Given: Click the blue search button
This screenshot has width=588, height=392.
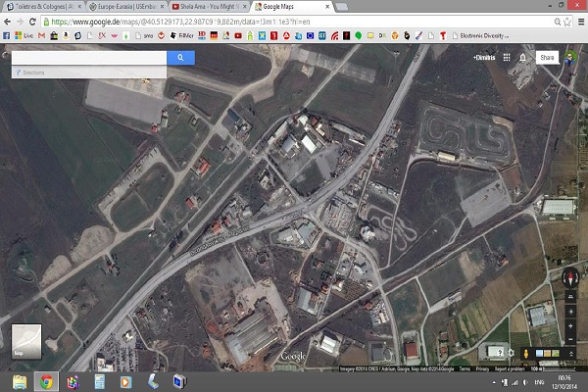Looking at the screenshot, I should [180, 58].
